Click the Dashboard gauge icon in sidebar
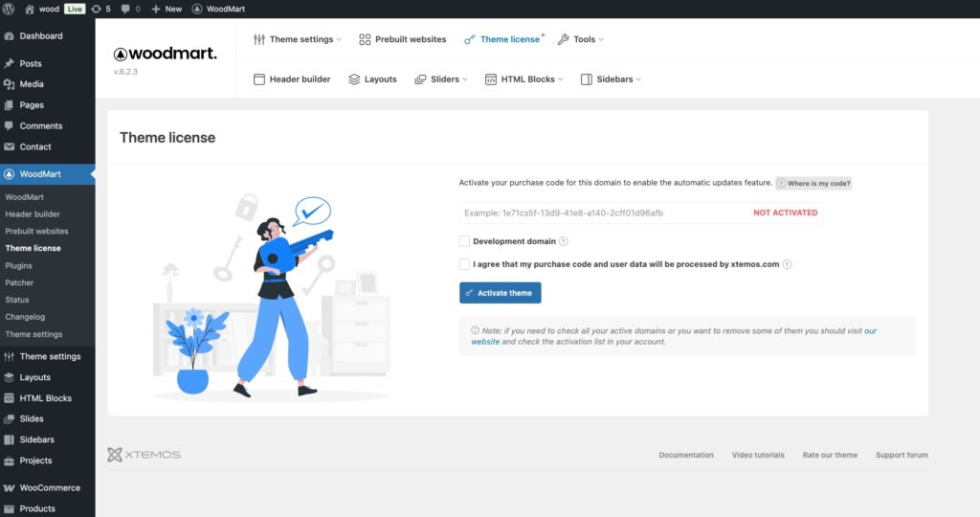This screenshot has height=517, width=980. pos(9,36)
